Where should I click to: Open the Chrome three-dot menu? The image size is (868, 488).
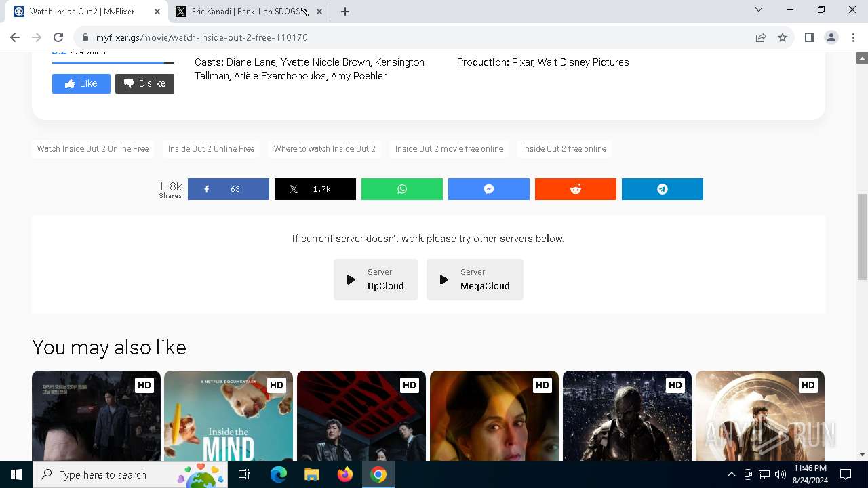(x=853, y=37)
